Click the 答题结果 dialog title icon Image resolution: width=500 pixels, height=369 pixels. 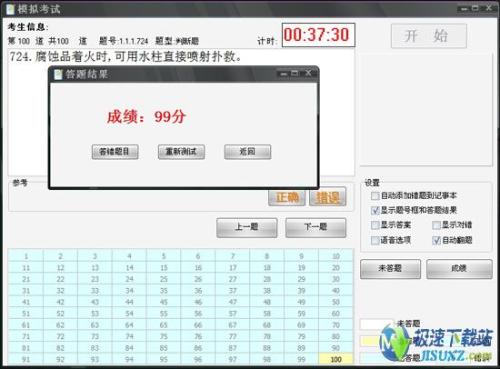point(58,74)
